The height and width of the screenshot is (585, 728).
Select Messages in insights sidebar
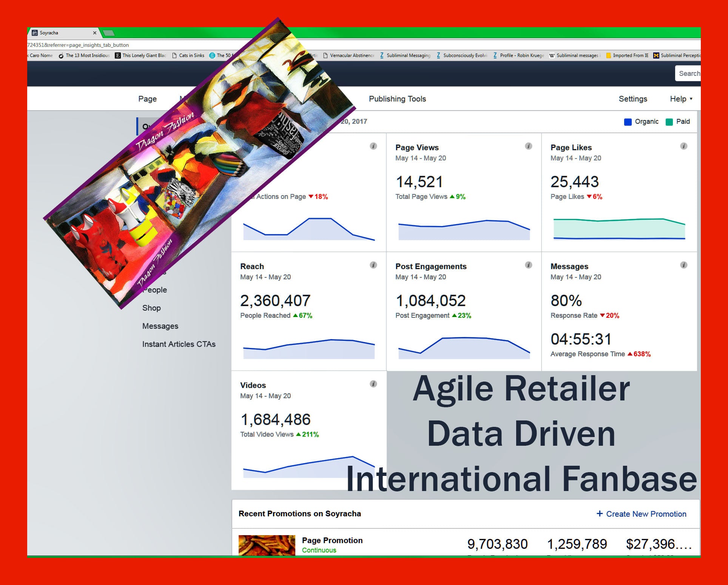160,326
